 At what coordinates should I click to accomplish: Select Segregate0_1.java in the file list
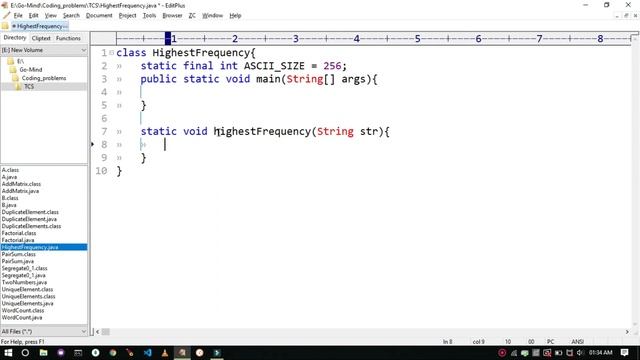(x=24, y=276)
